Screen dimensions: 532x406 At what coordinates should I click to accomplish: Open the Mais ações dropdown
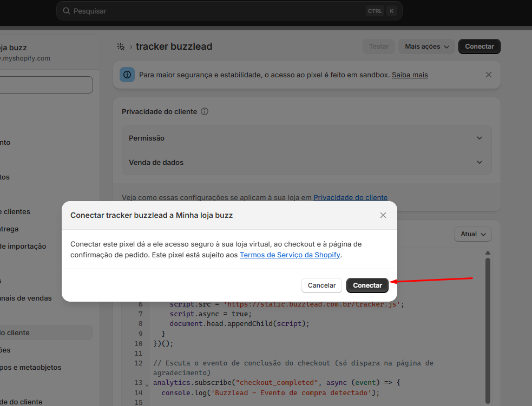coord(427,46)
